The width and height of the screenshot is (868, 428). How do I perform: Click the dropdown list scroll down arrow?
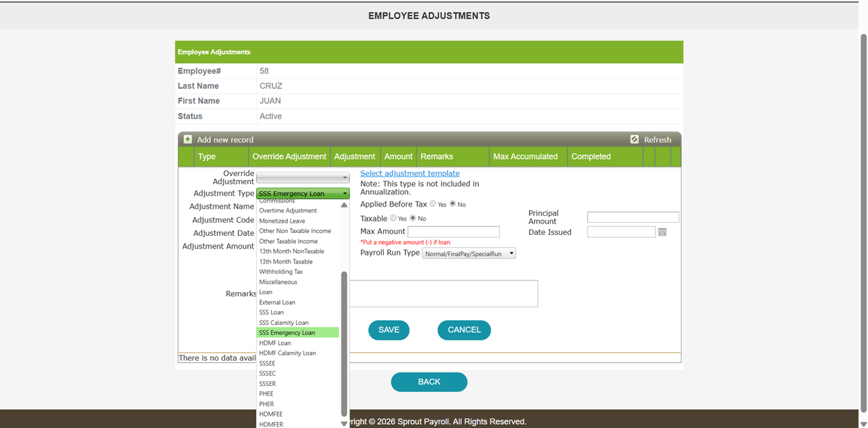click(x=344, y=423)
